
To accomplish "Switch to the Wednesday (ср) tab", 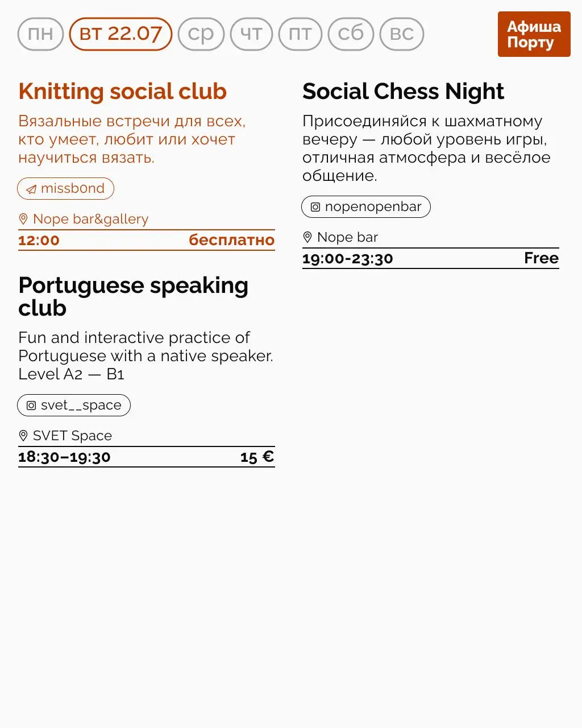I will (x=201, y=34).
